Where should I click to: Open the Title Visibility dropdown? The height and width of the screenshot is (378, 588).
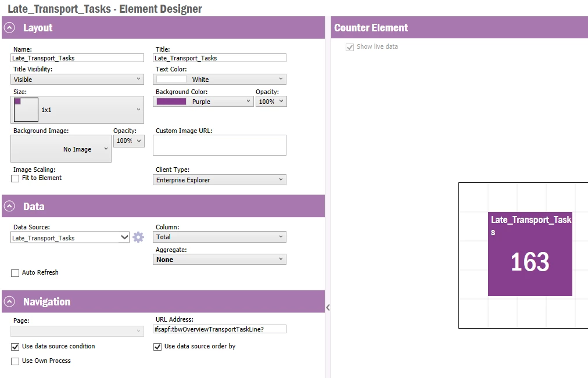(77, 80)
